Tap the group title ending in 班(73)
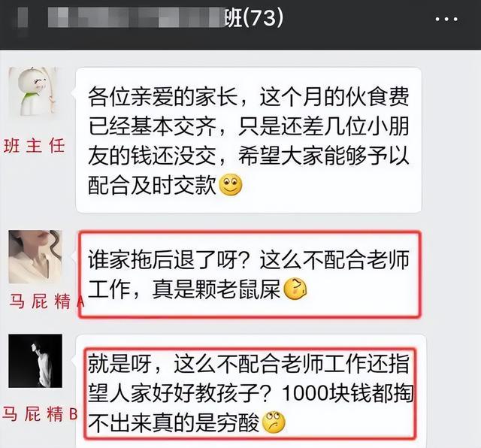The image size is (481, 448). 165,18
